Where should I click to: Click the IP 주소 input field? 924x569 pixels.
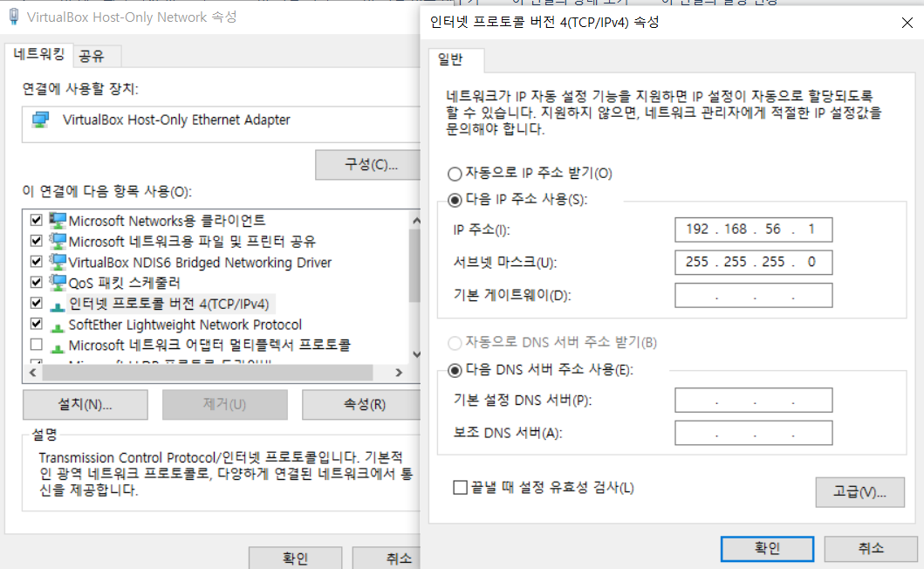[x=753, y=230]
